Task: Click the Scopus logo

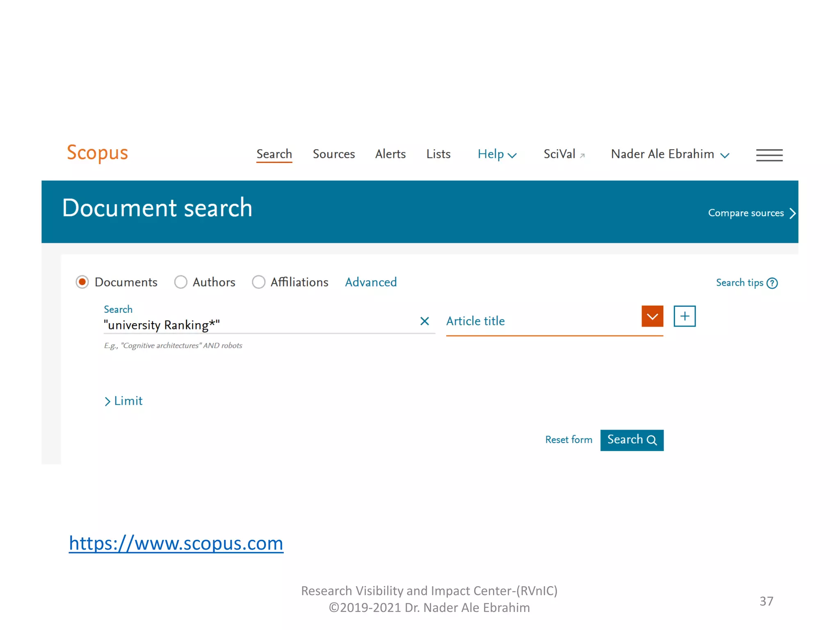Action: 98,153
